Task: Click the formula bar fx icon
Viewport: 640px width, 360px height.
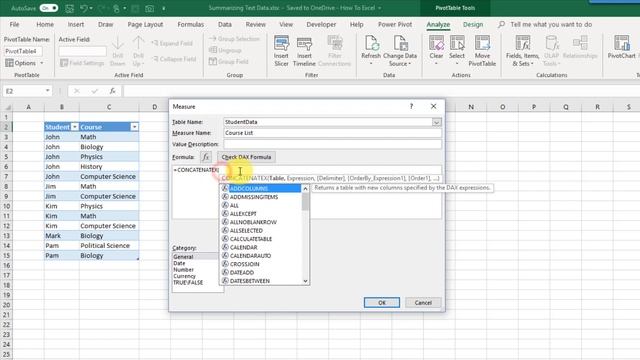Action: [112, 91]
